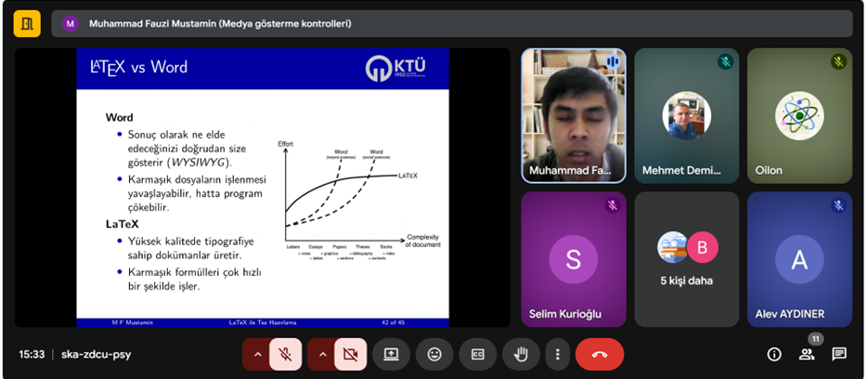Screen dimensions: 868x379
Task: Raise your hand
Action: point(521,354)
